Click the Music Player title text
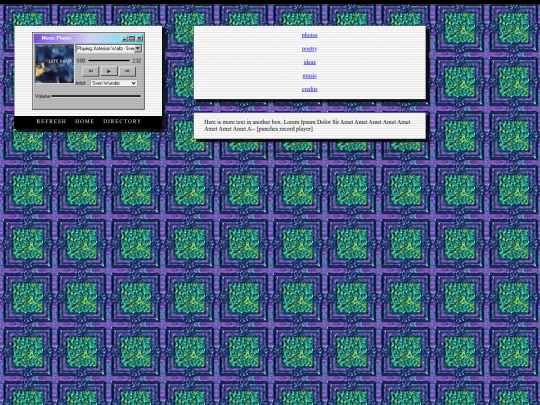 pos(56,38)
